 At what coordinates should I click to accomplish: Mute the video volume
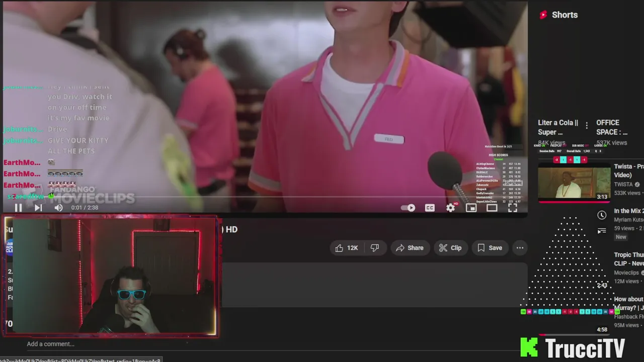[58, 208]
